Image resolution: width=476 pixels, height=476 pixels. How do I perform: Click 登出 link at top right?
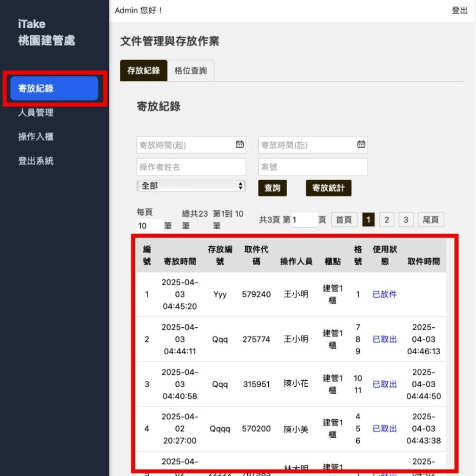[459, 10]
